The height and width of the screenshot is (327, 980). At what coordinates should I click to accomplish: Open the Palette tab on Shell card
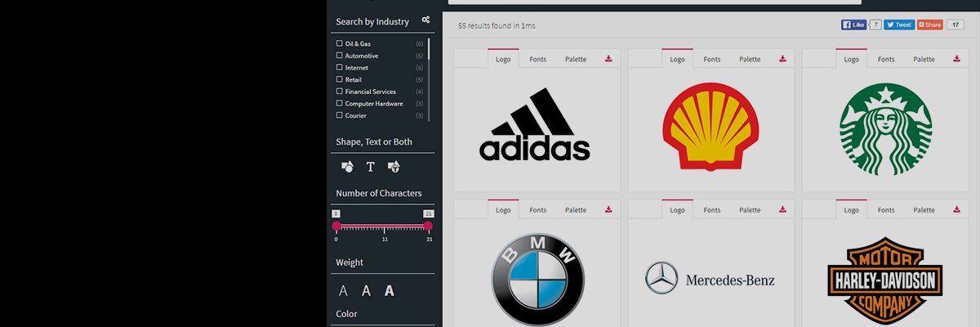pos(750,59)
